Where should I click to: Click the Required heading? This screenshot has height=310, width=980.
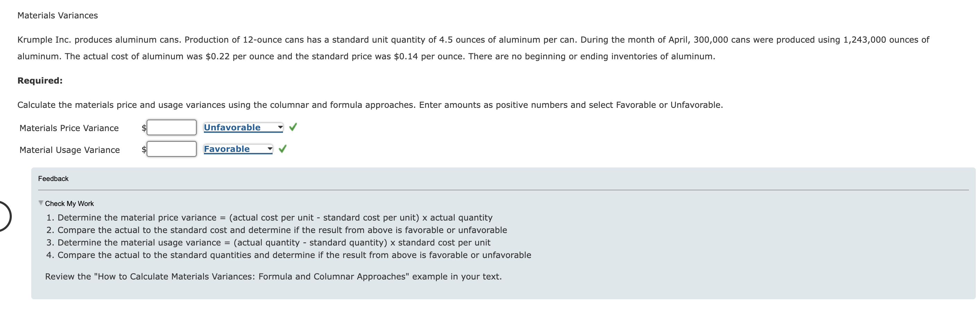coord(40,80)
